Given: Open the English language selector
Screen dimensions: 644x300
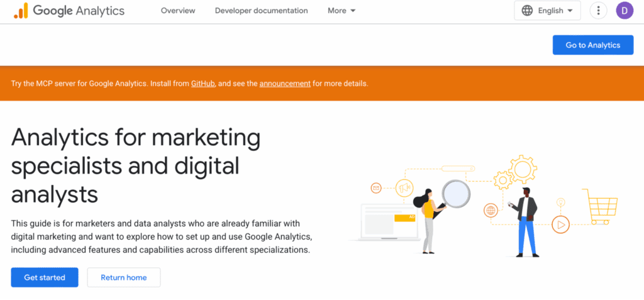Looking at the screenshot, I should coord(547,11).
